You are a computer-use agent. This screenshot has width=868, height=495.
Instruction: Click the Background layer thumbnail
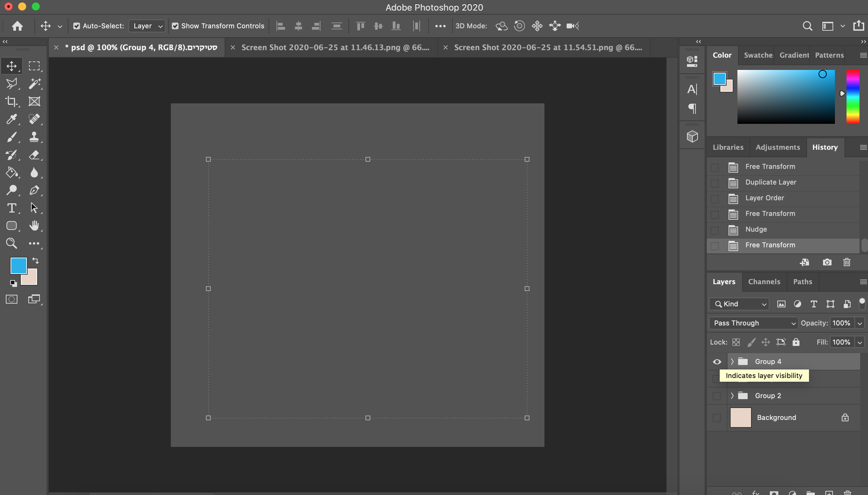point(740,418)
